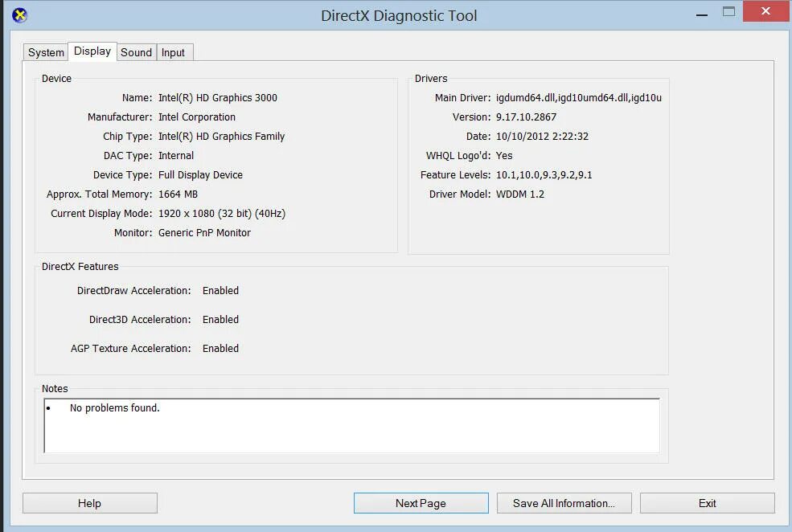Click the Exit button

(707, 503)
